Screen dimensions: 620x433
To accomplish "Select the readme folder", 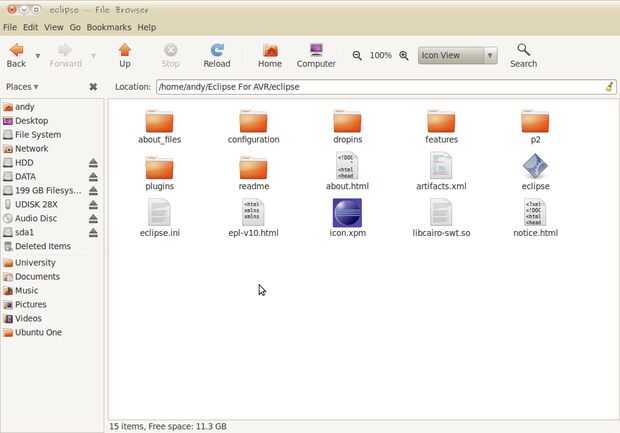I will pyautogui.click(x=253, y=174).
